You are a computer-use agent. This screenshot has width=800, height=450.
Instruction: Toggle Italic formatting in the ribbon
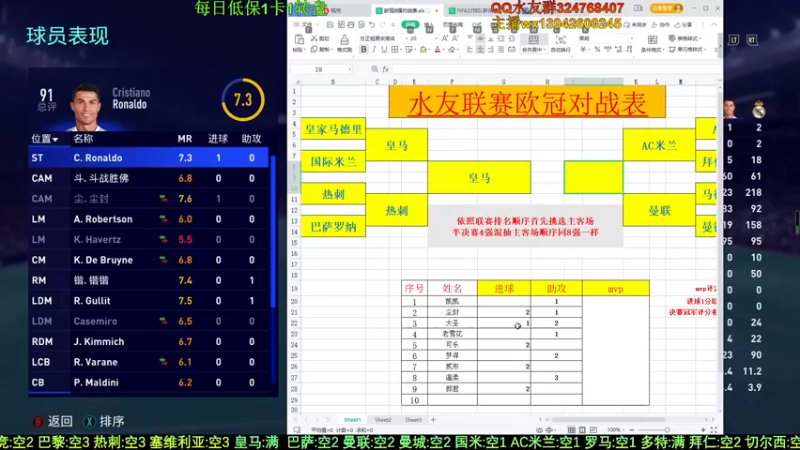tap(374, 49)
